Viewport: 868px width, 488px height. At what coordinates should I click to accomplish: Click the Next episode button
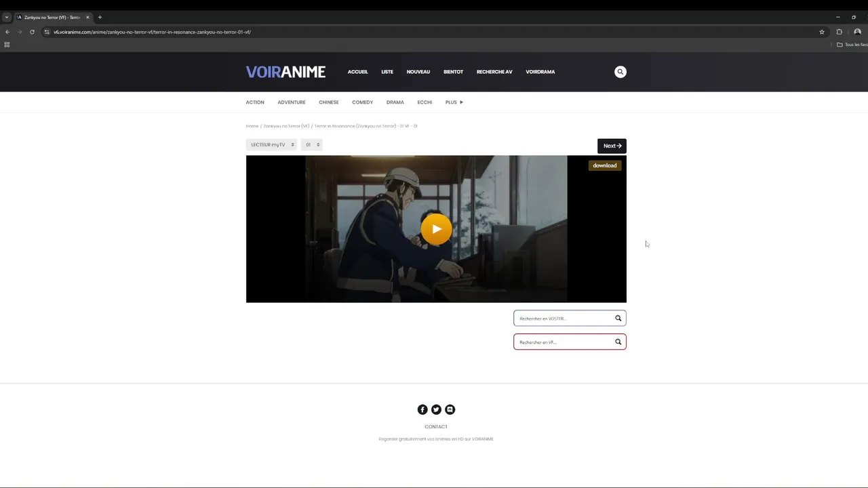pyautogui.click(x=612, y=146)
